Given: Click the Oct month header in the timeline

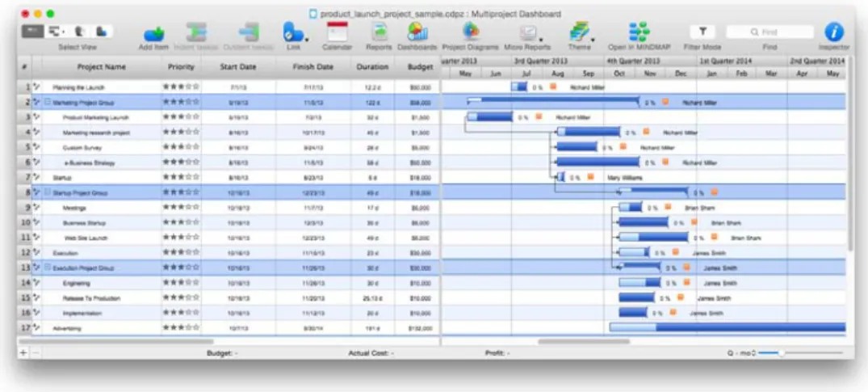Looking at the screenshot, I should [619, 74].
